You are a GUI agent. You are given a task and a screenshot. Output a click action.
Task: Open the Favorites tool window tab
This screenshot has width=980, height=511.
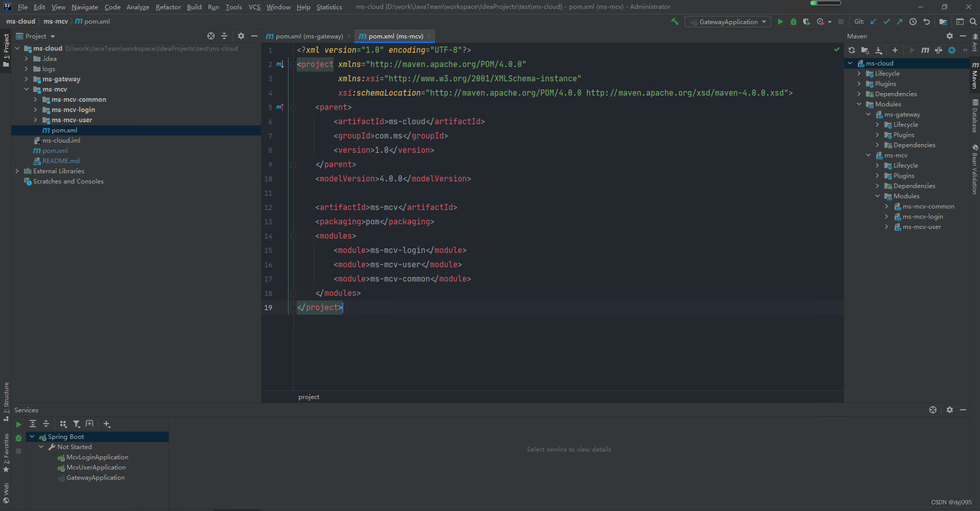[6, 452]
